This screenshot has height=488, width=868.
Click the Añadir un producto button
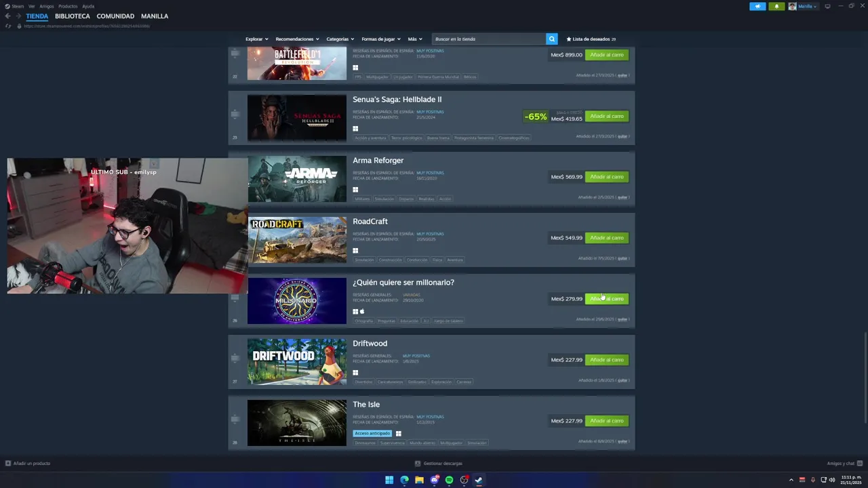[x=28, y=464]
